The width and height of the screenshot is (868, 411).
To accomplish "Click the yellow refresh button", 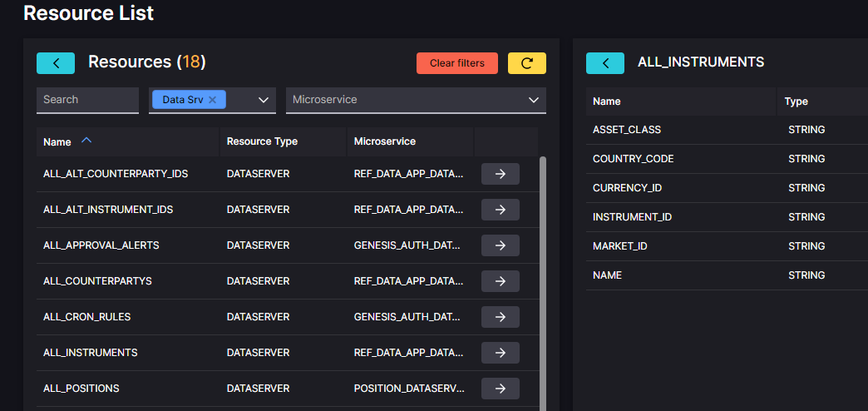I will (x=527, y=63).
